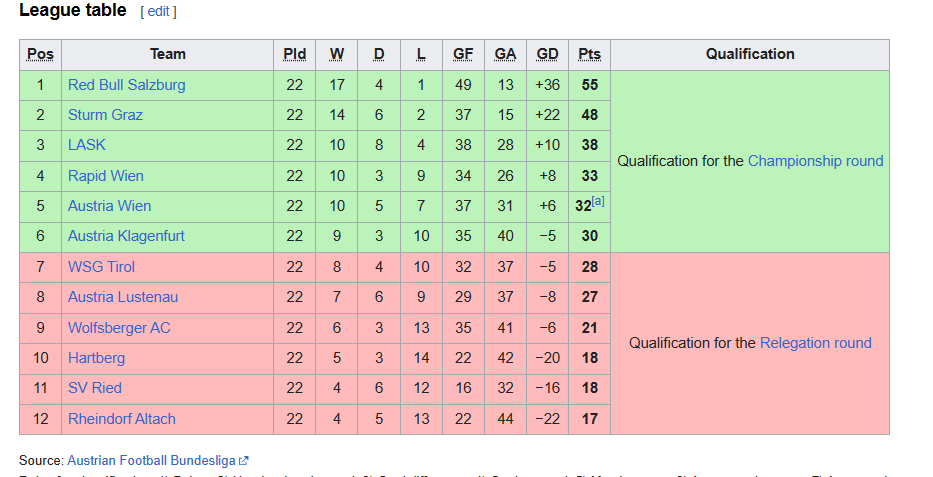Select the Rheindorf Altach link
Viewport: 933px width, 477px height.
(122, 419)
